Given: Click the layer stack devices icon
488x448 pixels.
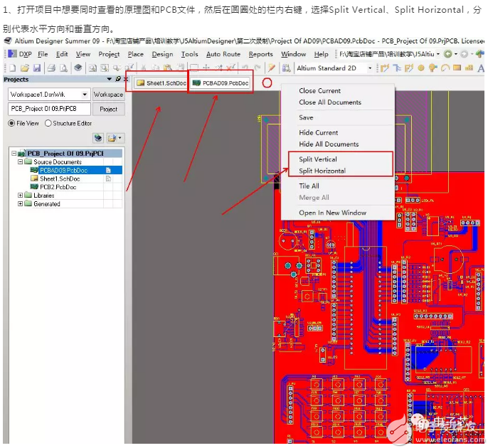Looking at the screenshot, I should [x=78, y=68].
